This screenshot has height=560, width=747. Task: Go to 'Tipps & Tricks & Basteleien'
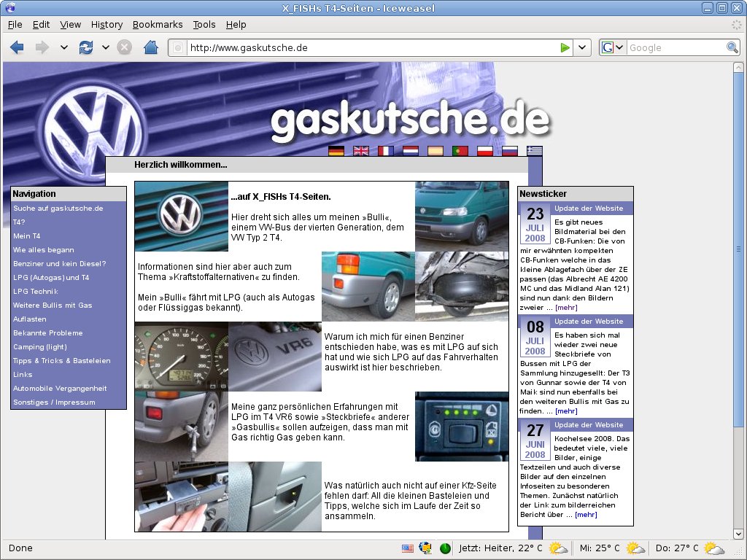coord(62,360)
